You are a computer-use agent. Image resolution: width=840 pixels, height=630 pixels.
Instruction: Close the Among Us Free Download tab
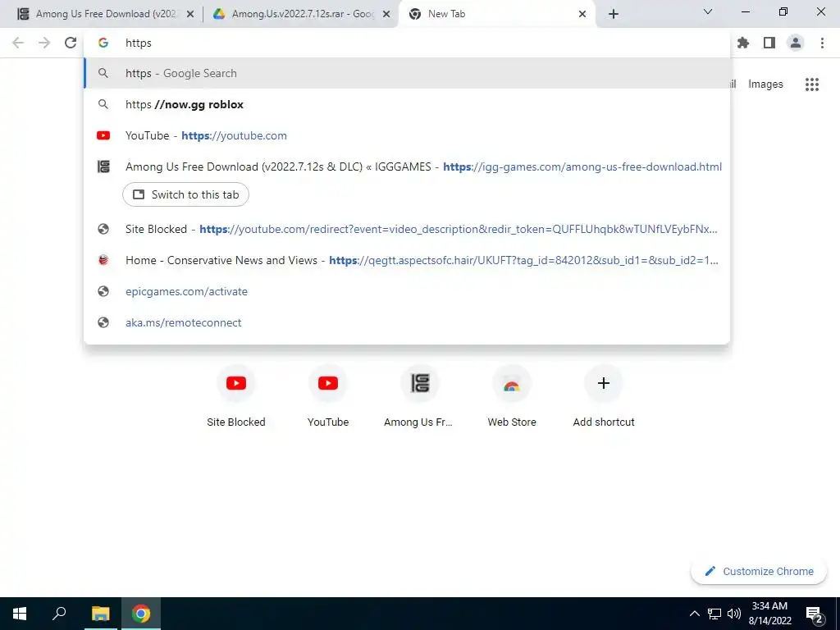pos(190,14)
